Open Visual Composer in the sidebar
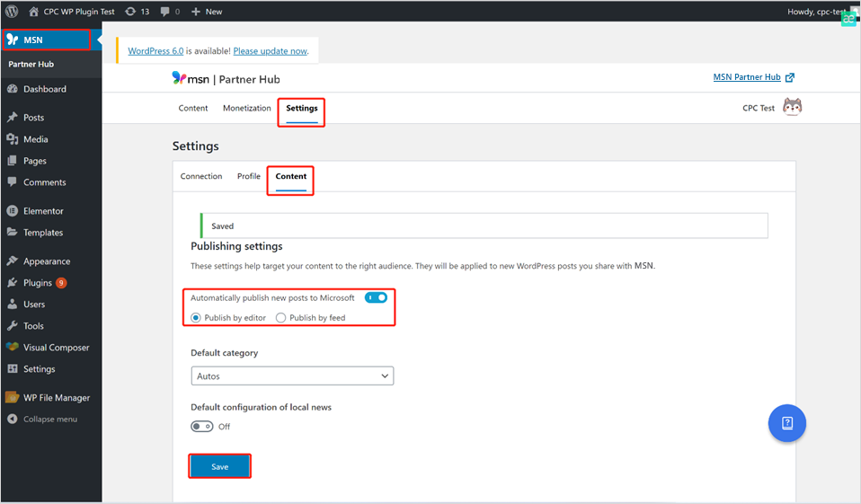The height and width of the screenshot is (504, 861). (x=56, y=348)
